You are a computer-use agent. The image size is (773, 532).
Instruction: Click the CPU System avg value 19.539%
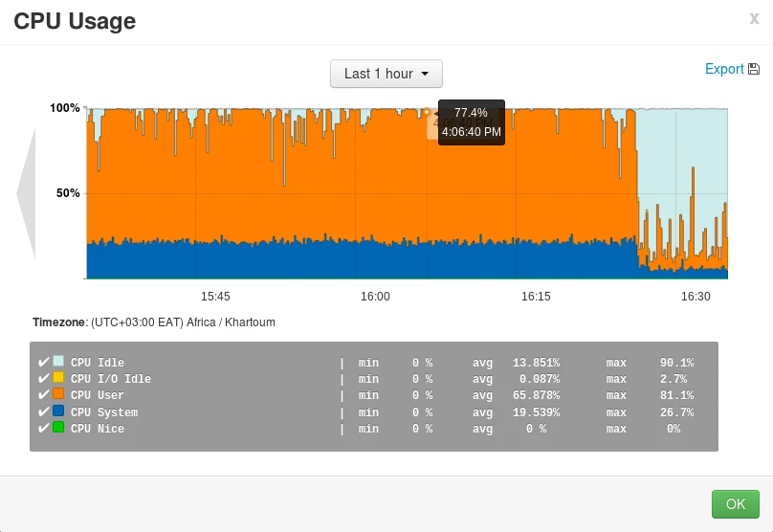(537, 412)
